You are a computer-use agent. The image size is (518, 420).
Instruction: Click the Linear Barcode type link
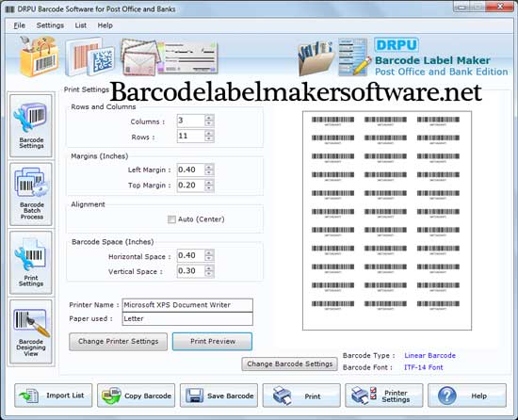pyautogui.click(x=429, y=356)
